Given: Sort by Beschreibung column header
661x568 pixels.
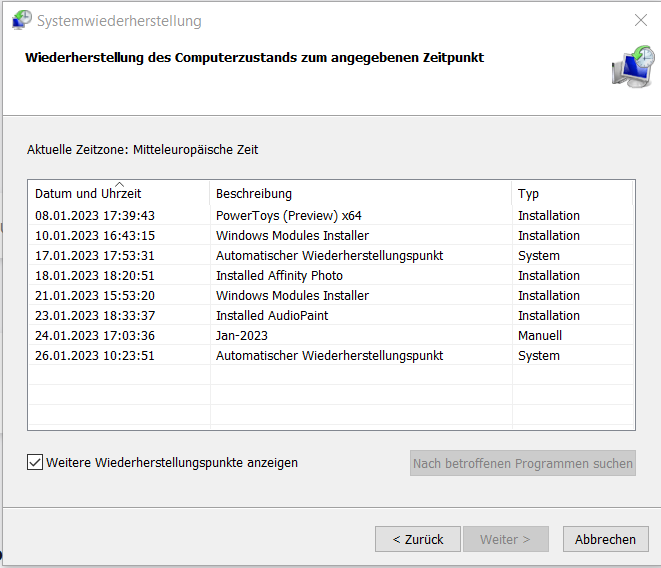Looking at the screenshot, I should (x=361, y=194).
